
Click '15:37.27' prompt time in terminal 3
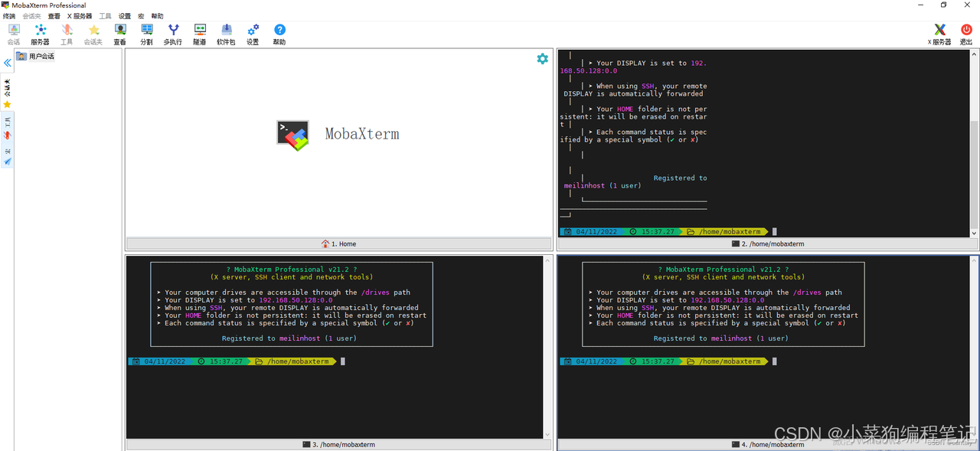(x=226, y=361)
